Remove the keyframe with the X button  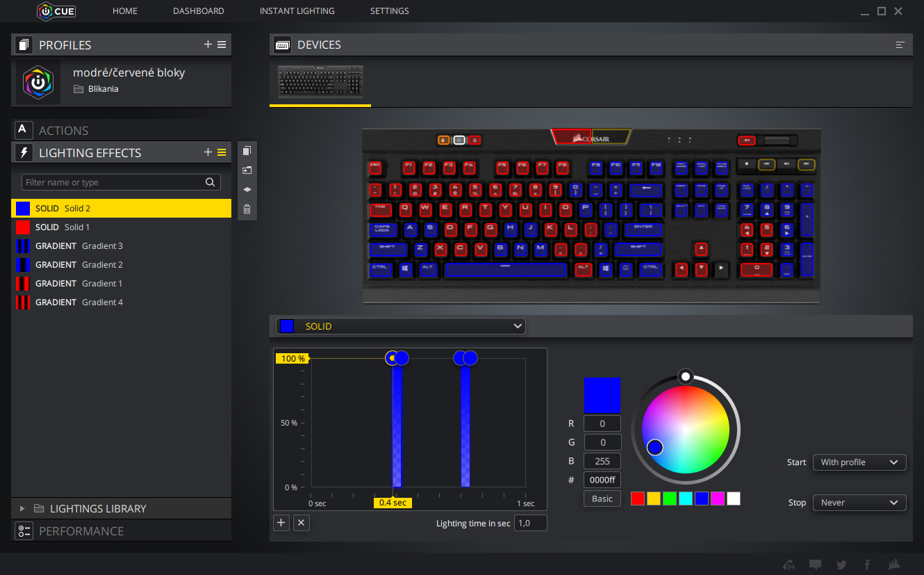[301, 523]
